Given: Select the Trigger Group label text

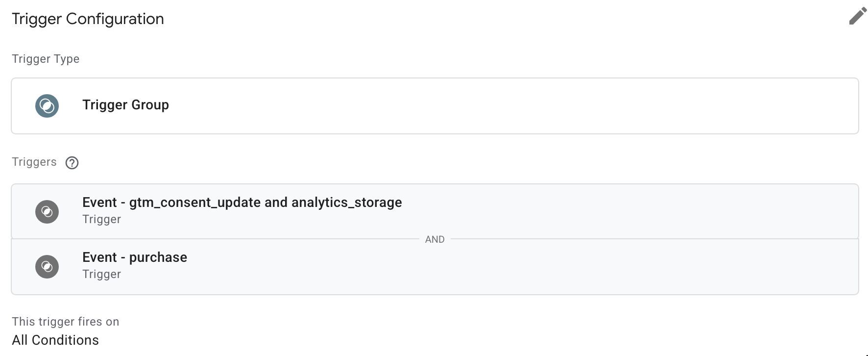Looking at the screenshot, I should click(125, 105).
